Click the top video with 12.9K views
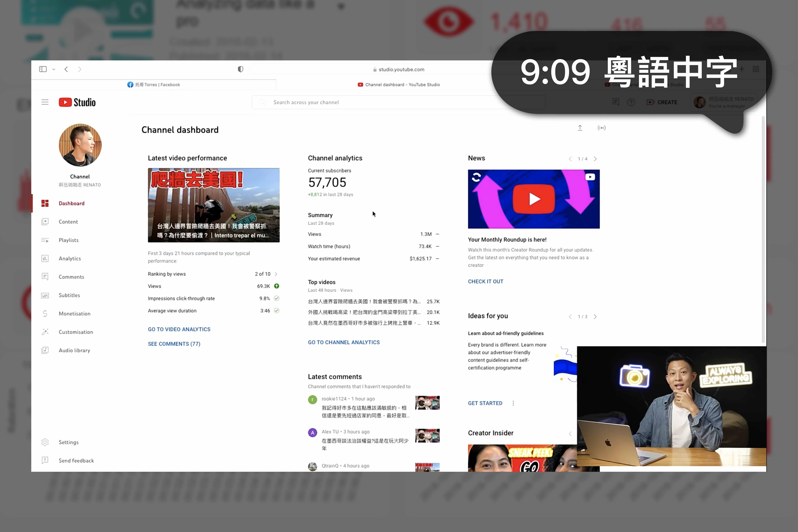 pos(374,323)
